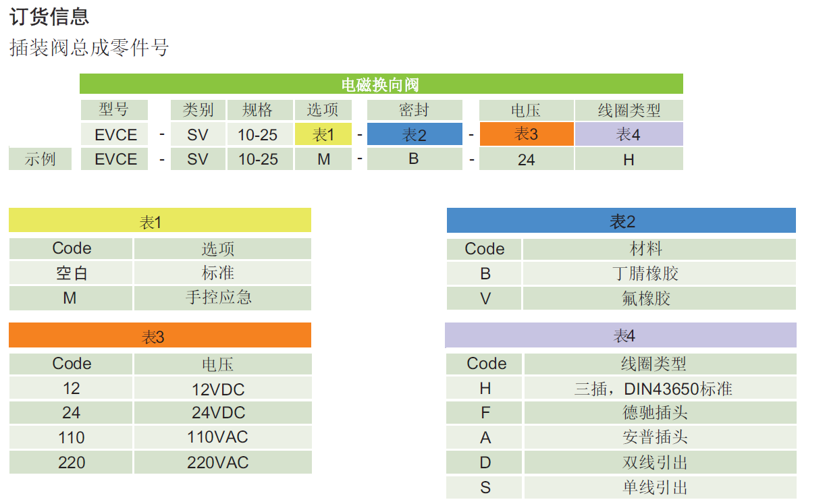Image resolution: width=827 pixels, height=504 pixels.
Task: Choose the 12VDC voltage cell
Action: tap(222, 389)
